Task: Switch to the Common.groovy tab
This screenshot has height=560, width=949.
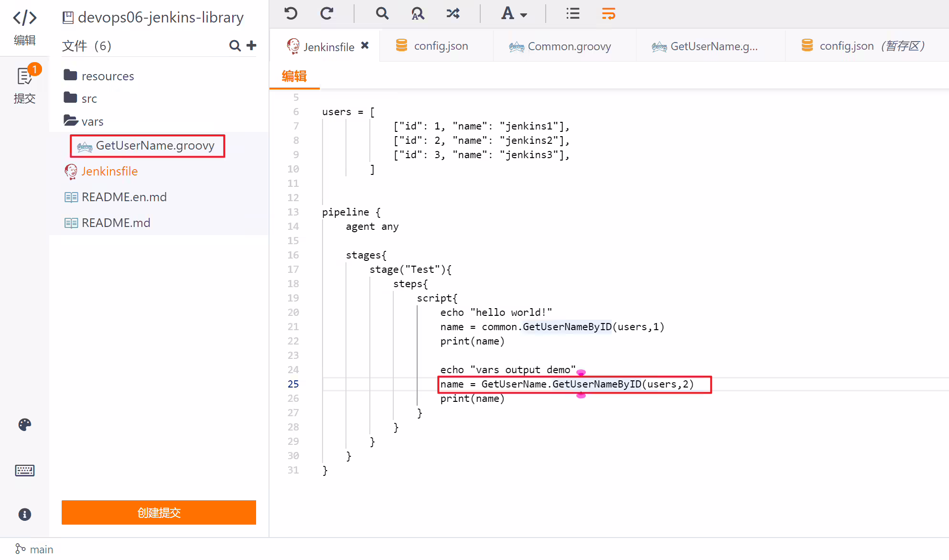Action: click(x=560, y=46)
